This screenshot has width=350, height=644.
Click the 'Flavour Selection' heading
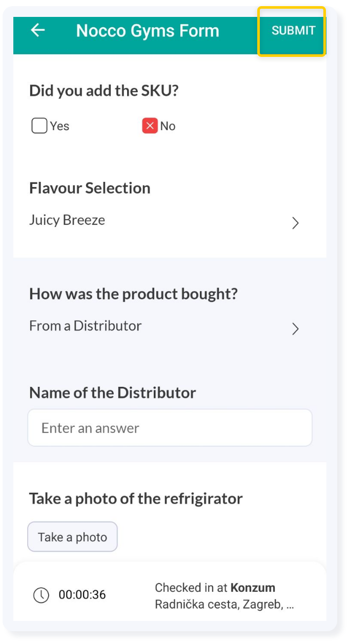pos(90,188)
